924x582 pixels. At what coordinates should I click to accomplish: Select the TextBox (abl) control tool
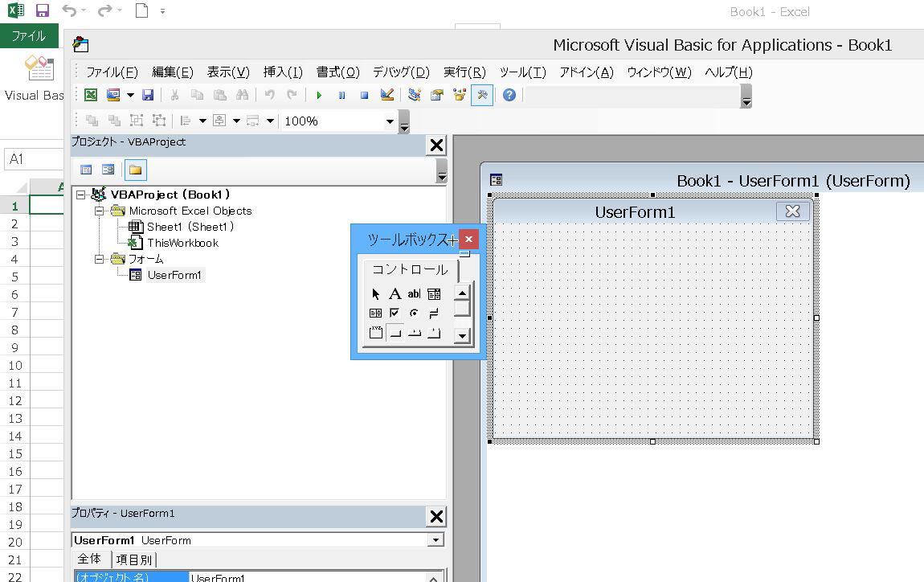click(x=415, y=294)
